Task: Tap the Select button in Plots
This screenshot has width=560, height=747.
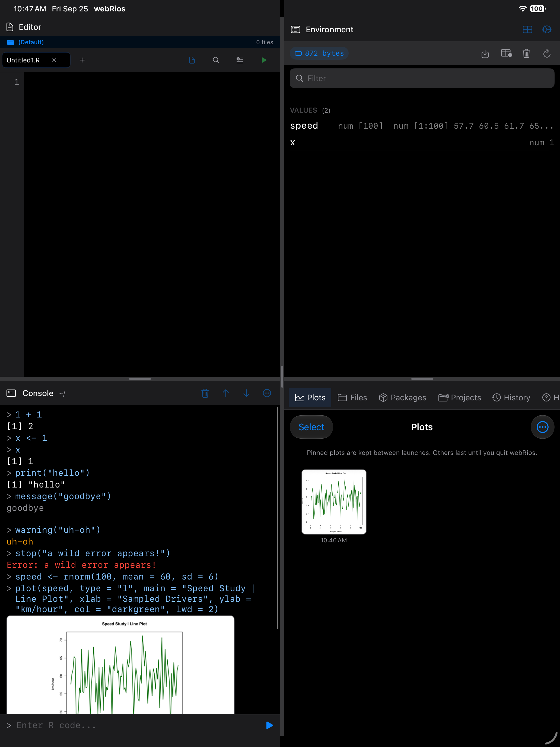Action: 311,427
